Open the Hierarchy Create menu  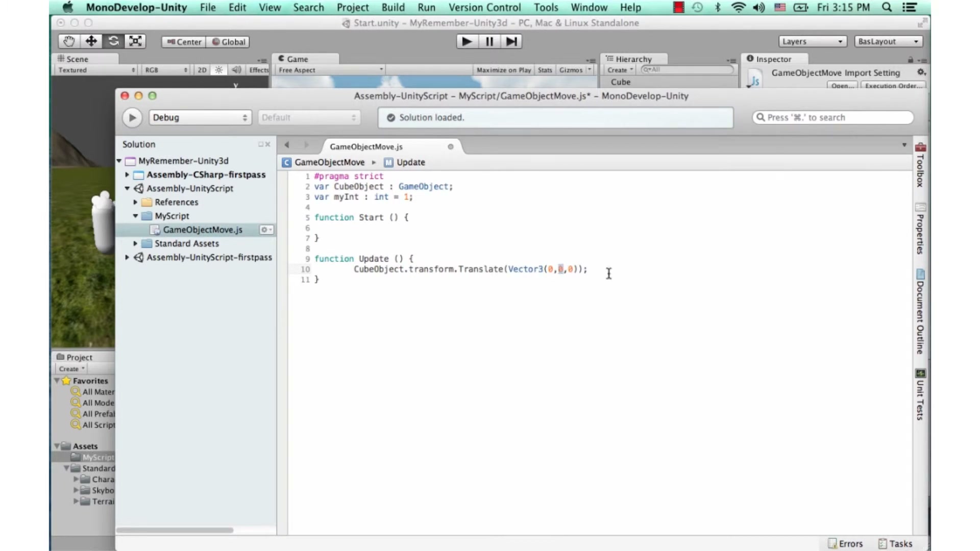click(620, 70)
